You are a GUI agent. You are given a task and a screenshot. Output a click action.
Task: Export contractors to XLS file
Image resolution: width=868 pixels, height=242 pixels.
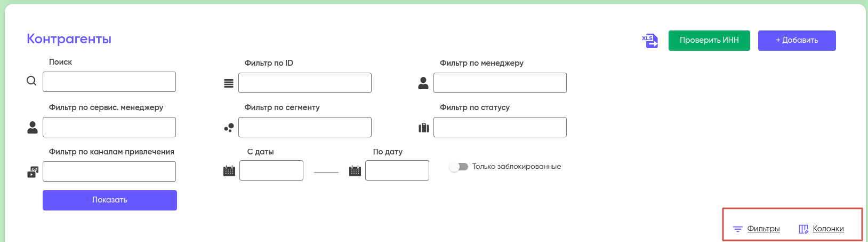coord(650,41)
